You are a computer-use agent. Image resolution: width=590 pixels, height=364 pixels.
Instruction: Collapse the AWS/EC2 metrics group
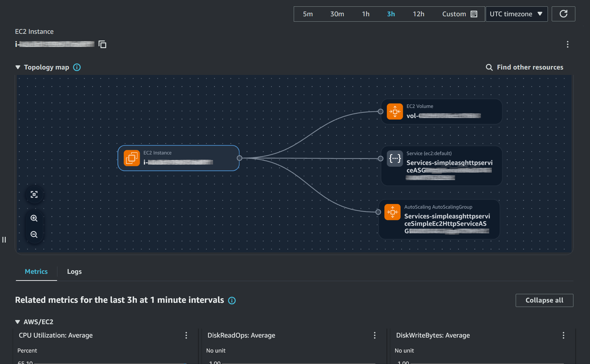(18, 322)
